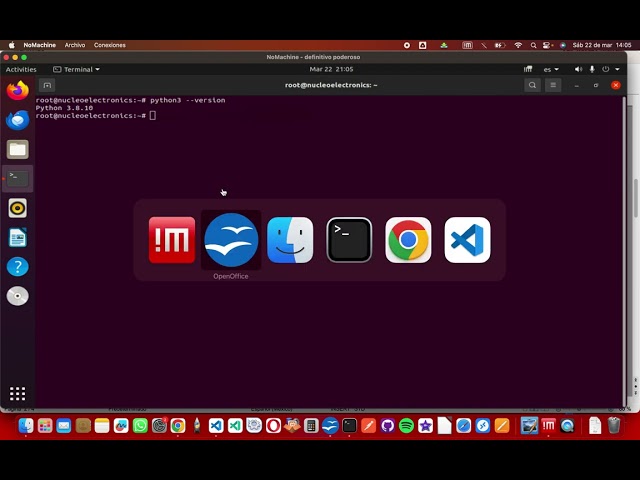
Task: Click search icon in terminal header bar
Action: (x=532, y=85)
